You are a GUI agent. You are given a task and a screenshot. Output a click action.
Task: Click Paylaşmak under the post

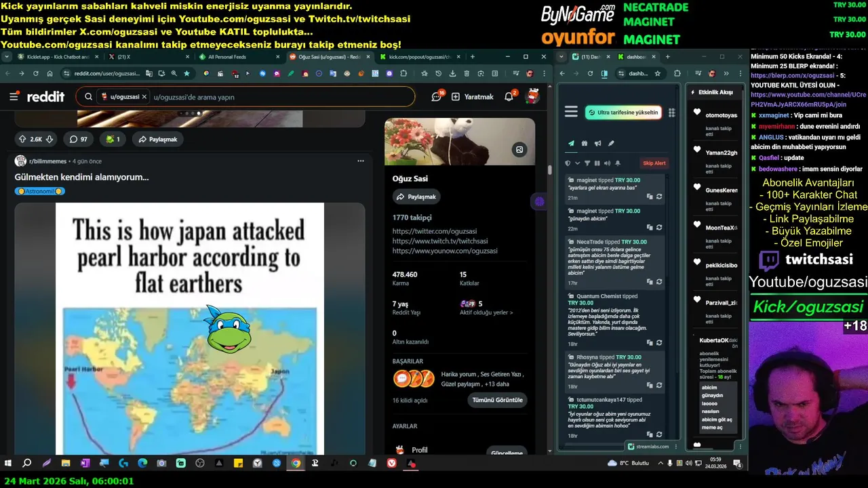158,139
